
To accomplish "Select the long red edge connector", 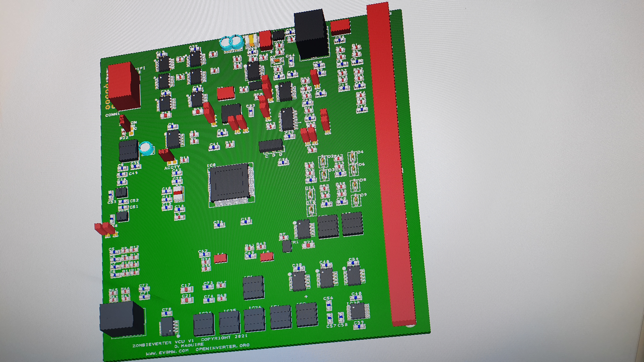I will tap(390, 162).
